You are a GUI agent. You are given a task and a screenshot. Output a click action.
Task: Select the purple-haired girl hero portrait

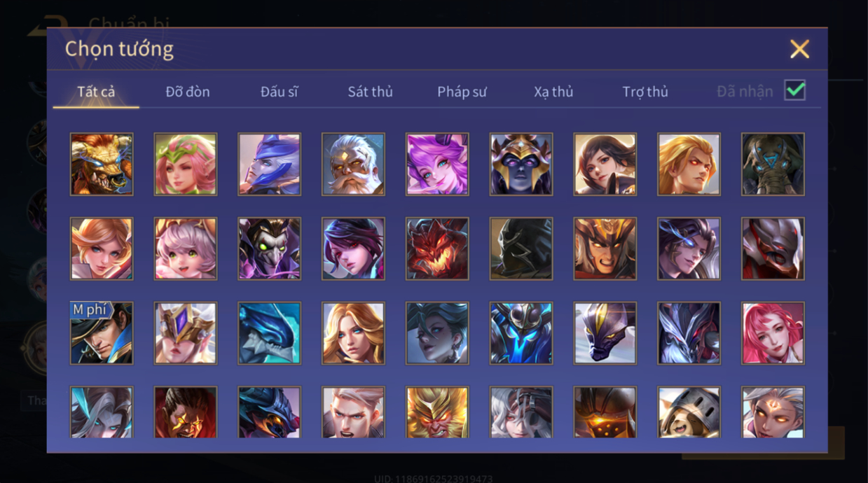437,164
